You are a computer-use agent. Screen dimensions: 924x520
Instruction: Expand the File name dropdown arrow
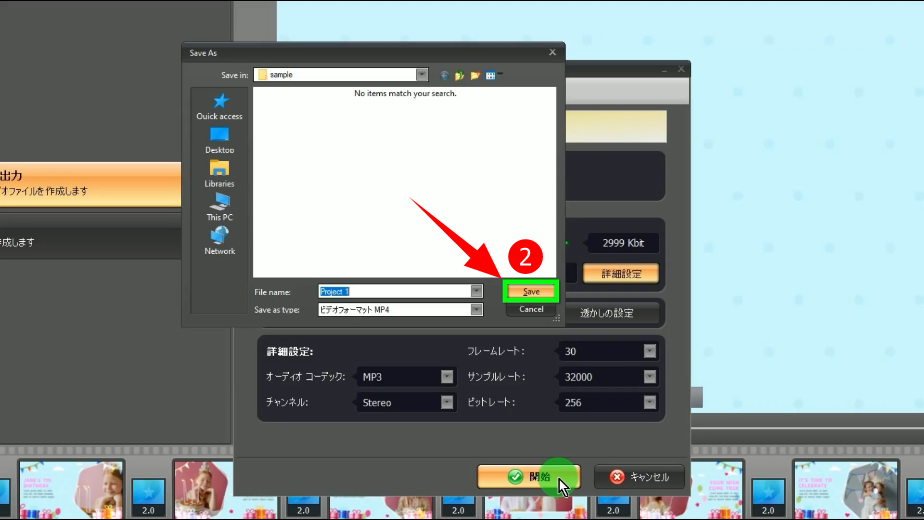[x=476, y=291]
